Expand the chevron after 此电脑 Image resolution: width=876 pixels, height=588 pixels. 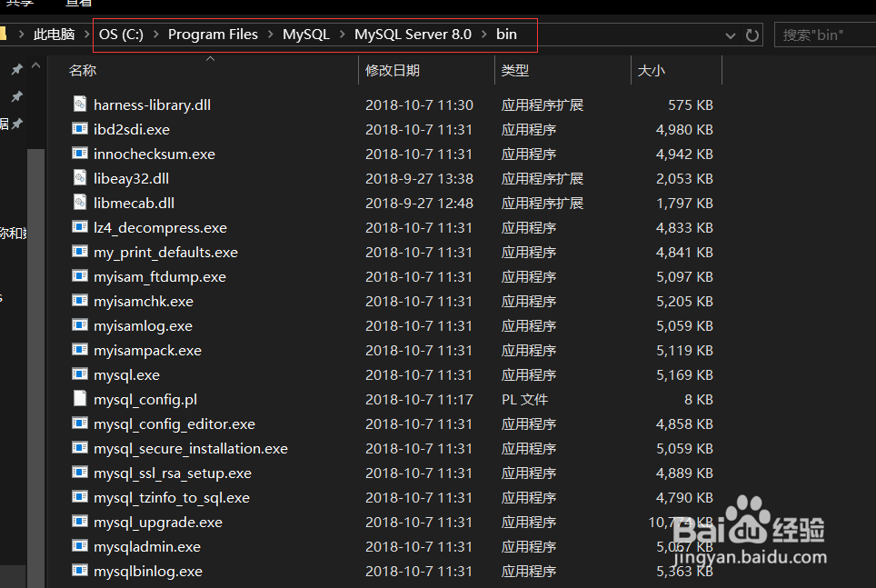(x=86, y=35)
